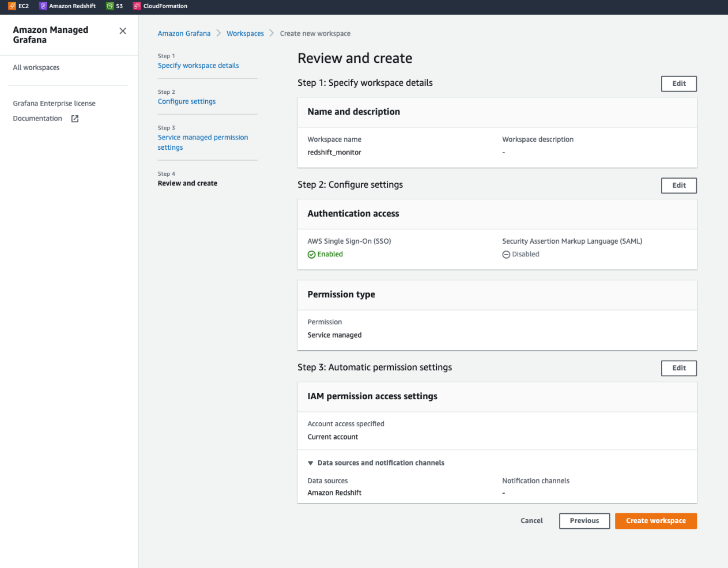Click the Disabled status icon under SAML
Viewport: 728px width, 568px height.
click(506, 255)
